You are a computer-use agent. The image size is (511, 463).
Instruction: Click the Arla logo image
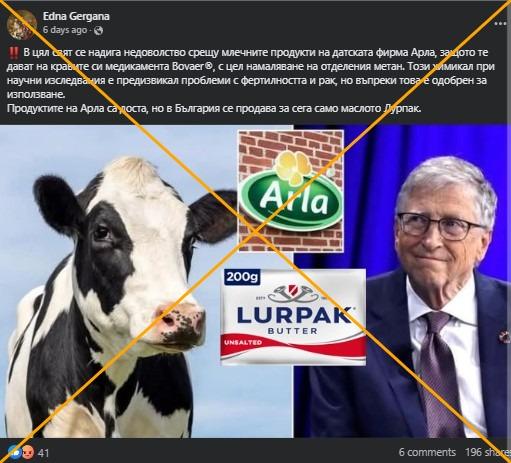coord(291,191)
